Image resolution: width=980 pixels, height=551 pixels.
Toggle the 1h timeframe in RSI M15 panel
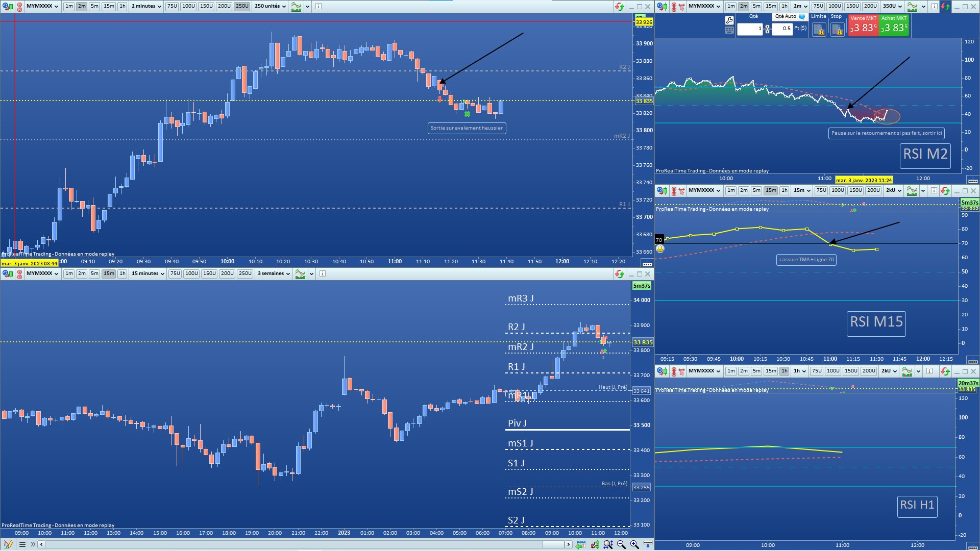coord(784,191)
